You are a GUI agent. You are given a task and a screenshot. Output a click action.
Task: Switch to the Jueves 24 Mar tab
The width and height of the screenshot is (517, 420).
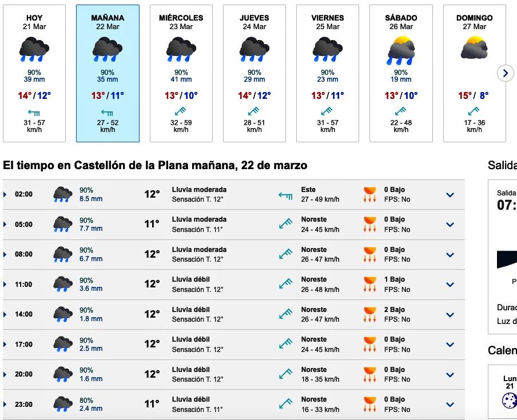click(254, 73)
